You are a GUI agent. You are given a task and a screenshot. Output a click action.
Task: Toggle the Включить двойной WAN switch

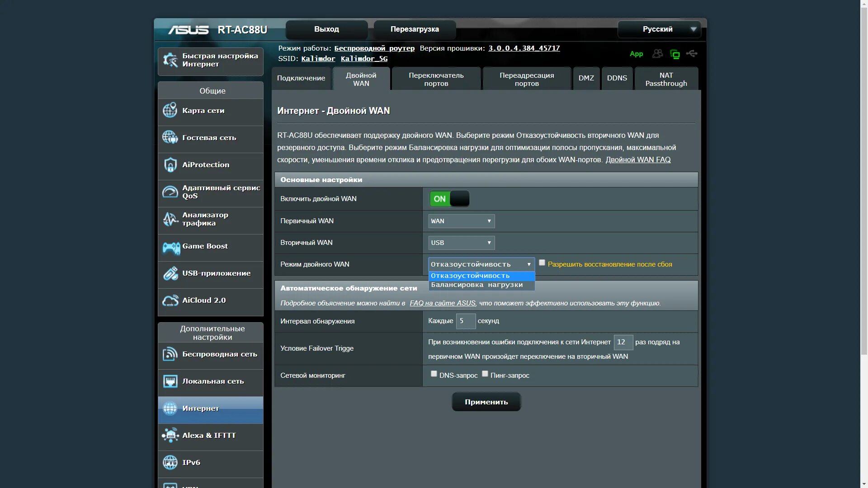pyautogui.click(x=449, y=199)
